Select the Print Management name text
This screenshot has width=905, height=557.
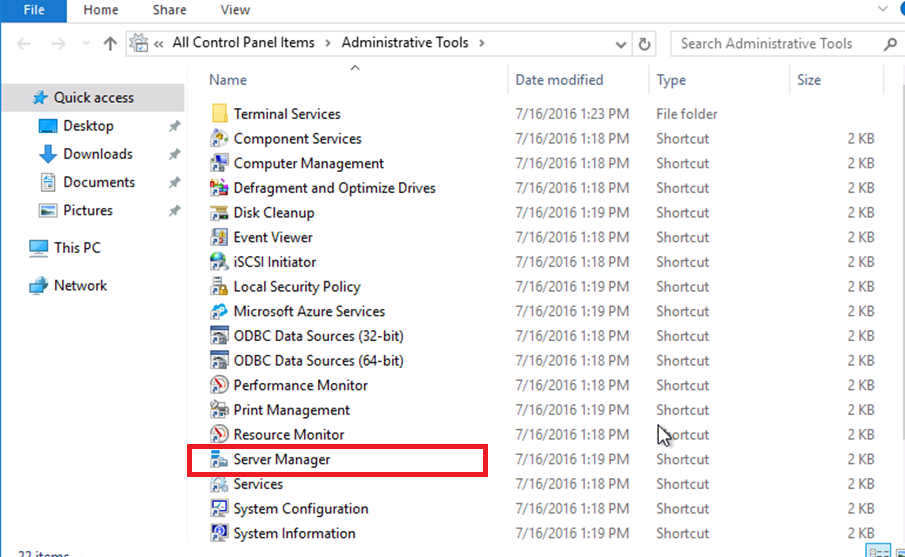(291, 410)
